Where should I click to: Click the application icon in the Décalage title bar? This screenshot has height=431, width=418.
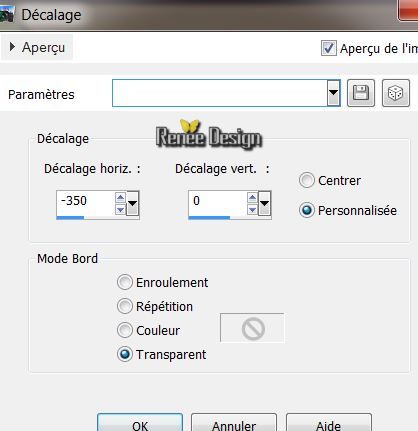click(7, 15)
